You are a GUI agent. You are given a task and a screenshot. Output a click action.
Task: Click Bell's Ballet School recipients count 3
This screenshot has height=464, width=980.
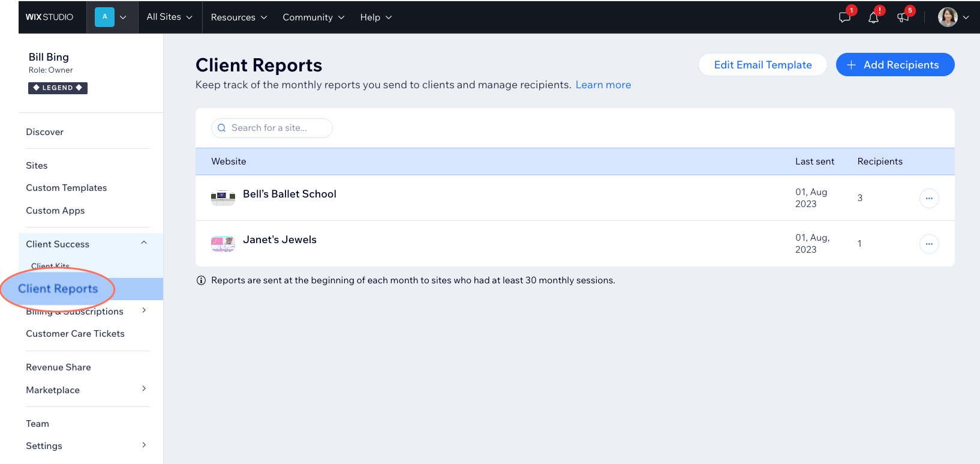click(860, 198)
